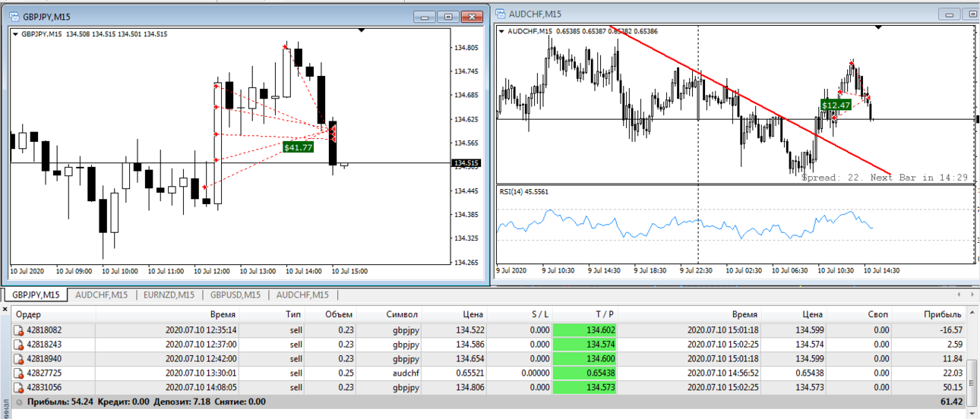Click the $41.77 profit label on GBPJPY chart

coord(298,147)
